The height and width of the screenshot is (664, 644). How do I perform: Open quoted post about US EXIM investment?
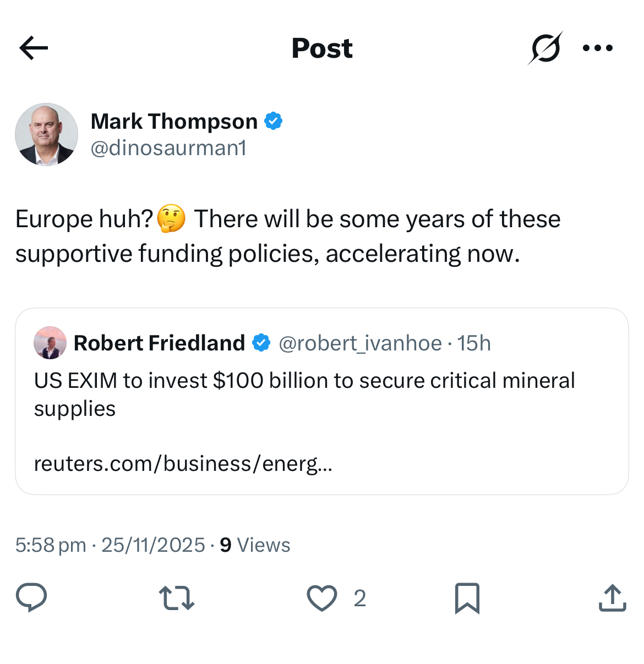304,394
